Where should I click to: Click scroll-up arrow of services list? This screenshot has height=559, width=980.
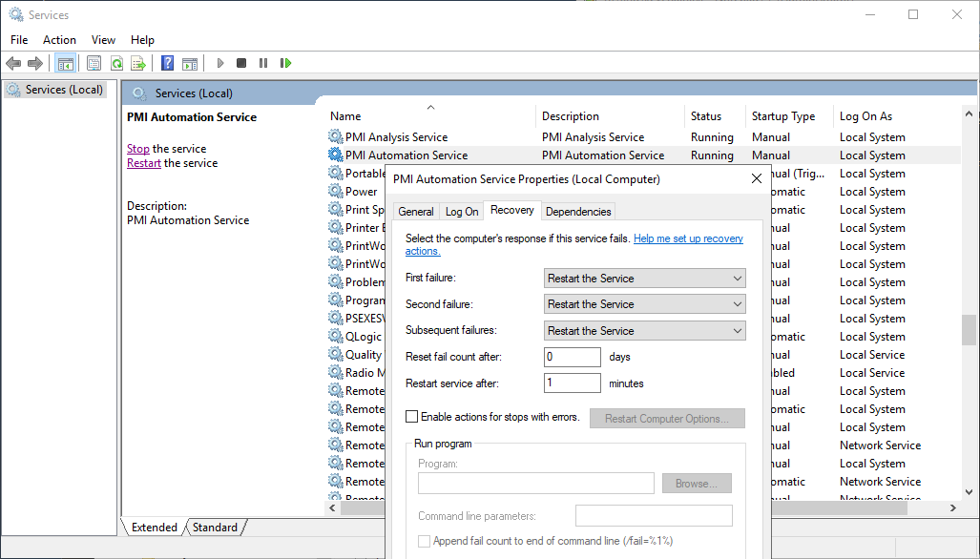coord(969,114)
